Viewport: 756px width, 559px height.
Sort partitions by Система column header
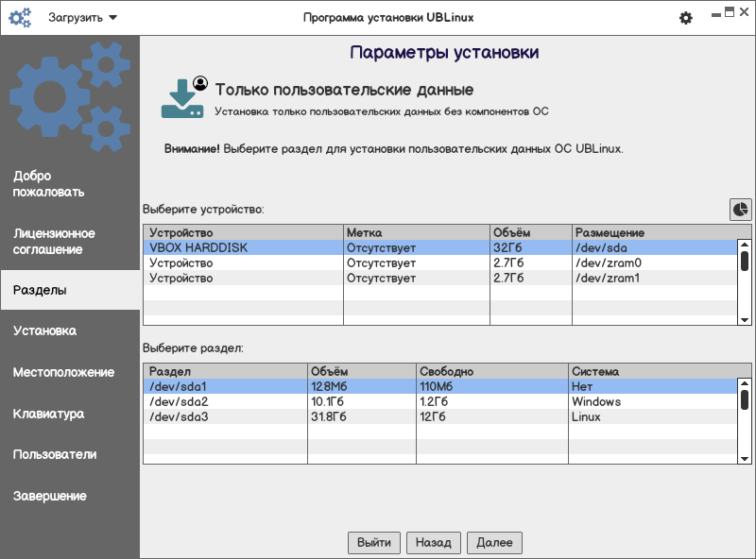[x=660, y=371]
